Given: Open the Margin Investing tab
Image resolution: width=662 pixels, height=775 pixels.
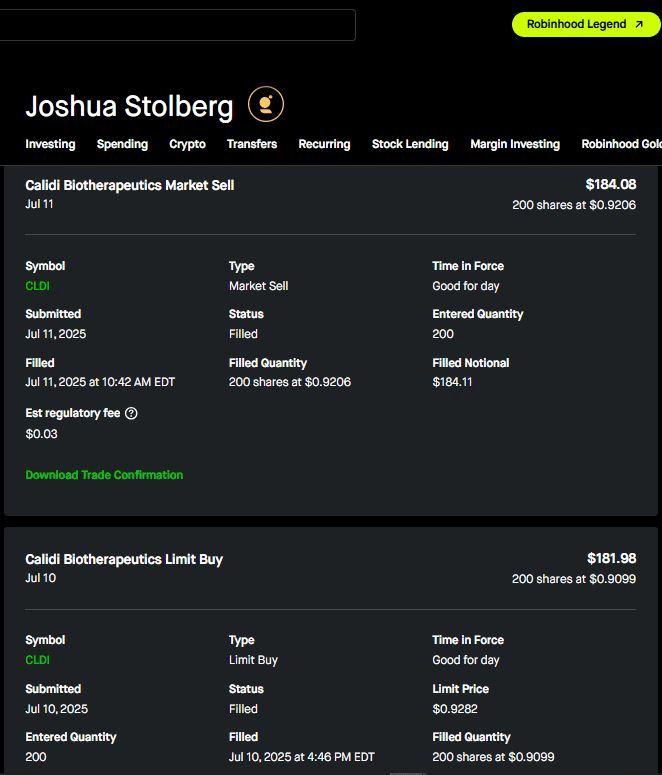Looking at the screenshot, I should [x=515, y=144].
